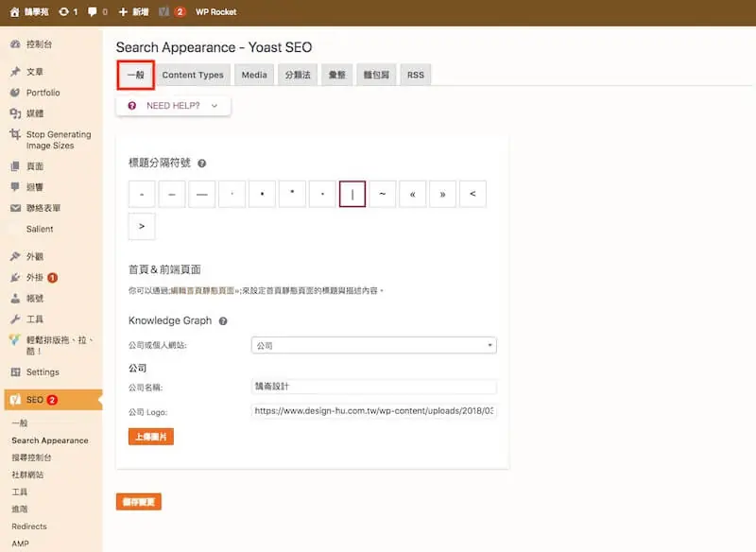Viewport: 756px width, 552px height.
Task: Select the first general tab
Action: (x=135, y=75)
